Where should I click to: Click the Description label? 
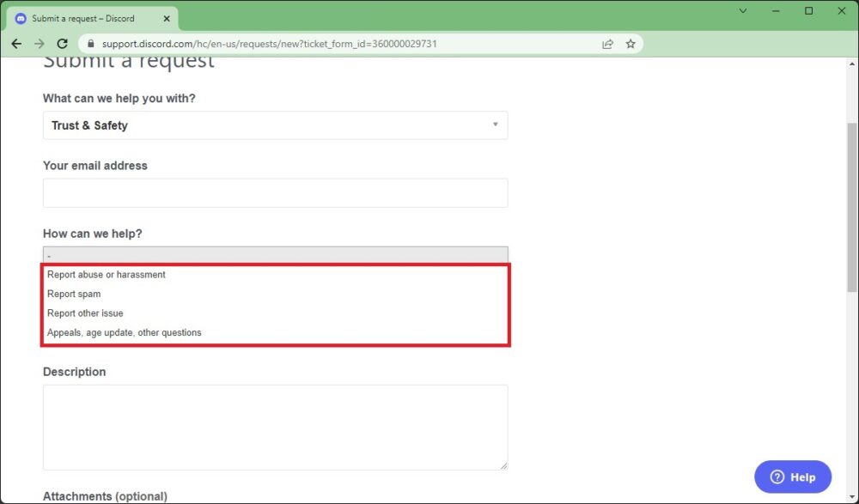[74, 372]
